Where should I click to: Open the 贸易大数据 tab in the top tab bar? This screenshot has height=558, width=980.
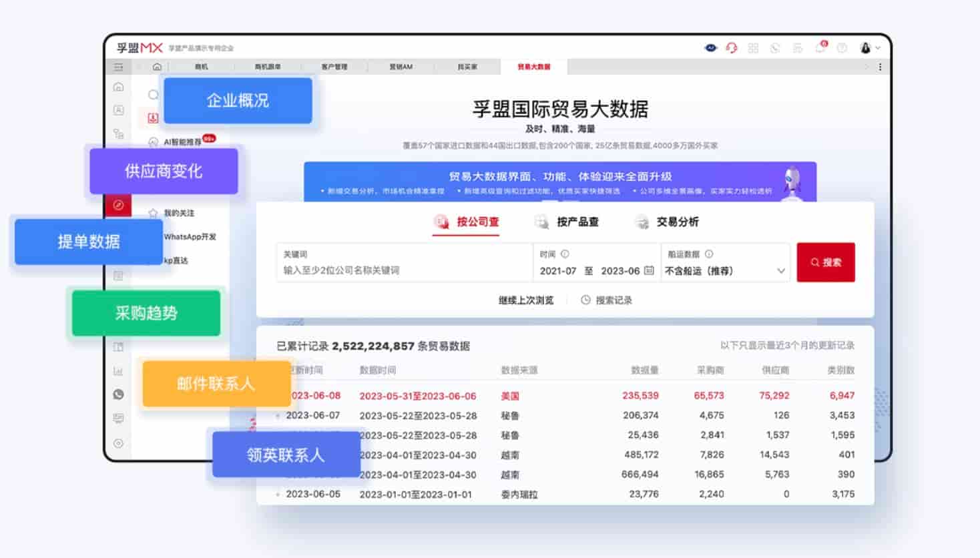[533, 67]
